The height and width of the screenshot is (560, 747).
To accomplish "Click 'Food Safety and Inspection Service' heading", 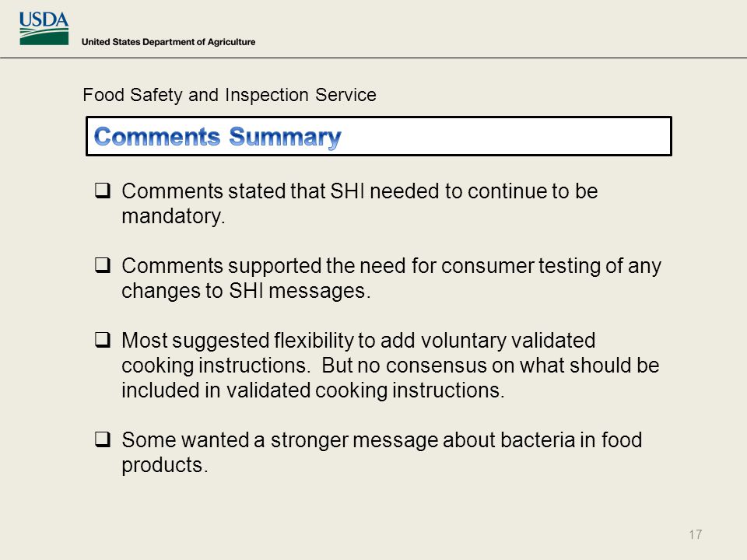I will tap(229, 95).
